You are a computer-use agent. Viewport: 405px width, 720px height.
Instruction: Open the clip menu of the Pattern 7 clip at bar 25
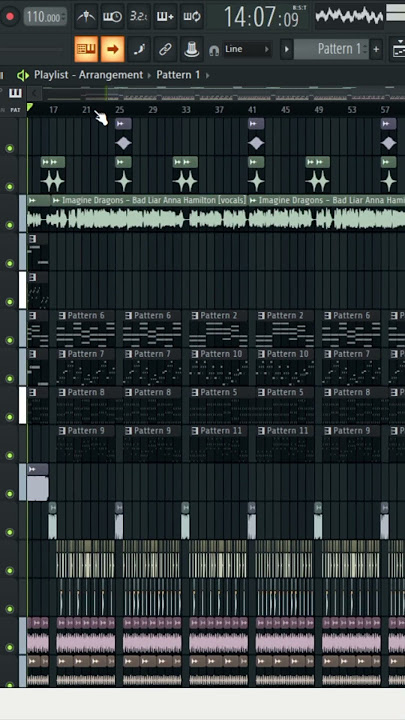point(129,354)
